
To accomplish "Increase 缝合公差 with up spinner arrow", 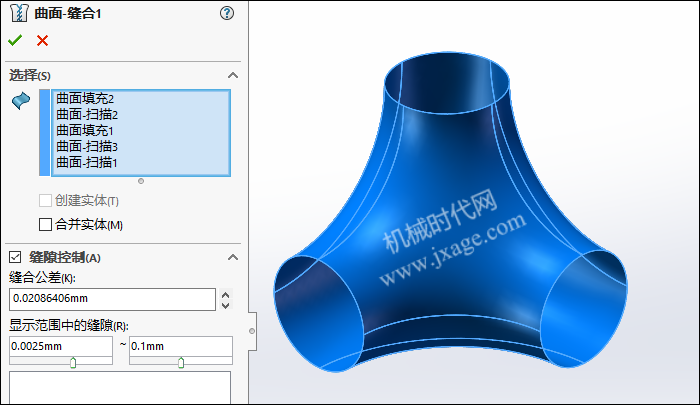I will tap(225, 295).
